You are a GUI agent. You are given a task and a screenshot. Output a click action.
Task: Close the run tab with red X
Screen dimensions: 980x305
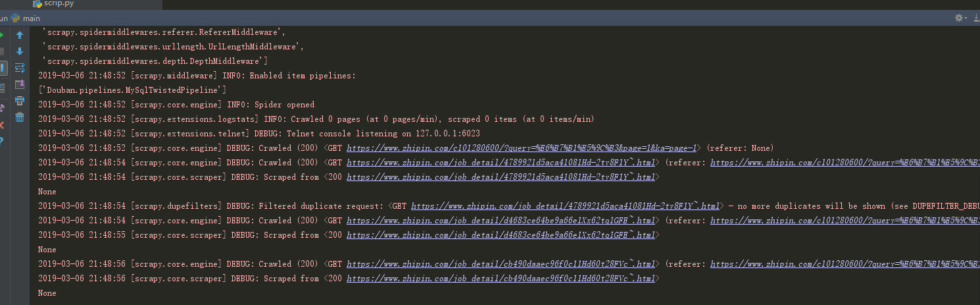click(x=2, y=124)
